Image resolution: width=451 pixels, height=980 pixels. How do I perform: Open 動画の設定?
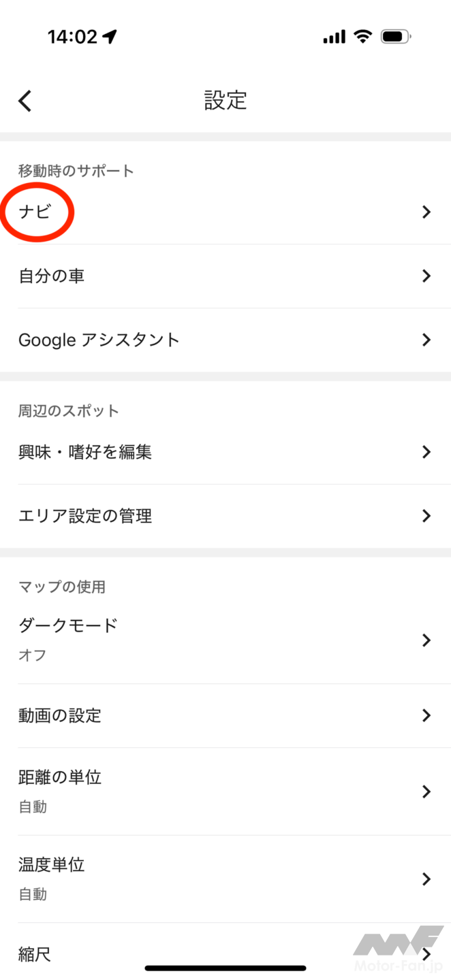(60, 715)
